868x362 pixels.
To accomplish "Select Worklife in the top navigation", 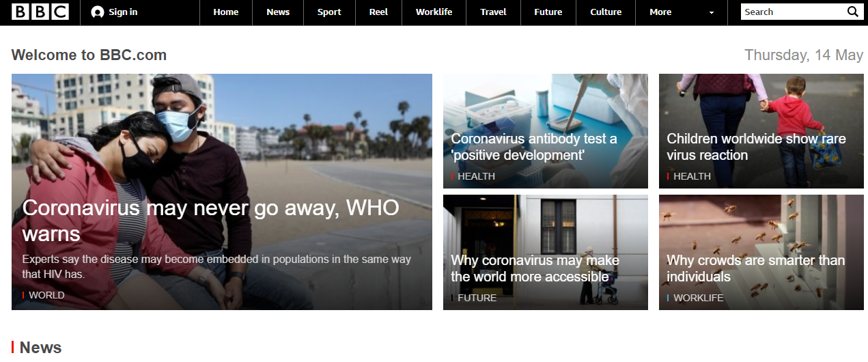I will 434,12.
